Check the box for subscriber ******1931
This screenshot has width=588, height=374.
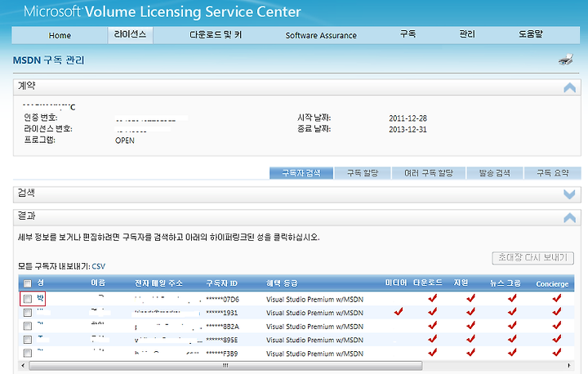28,313
